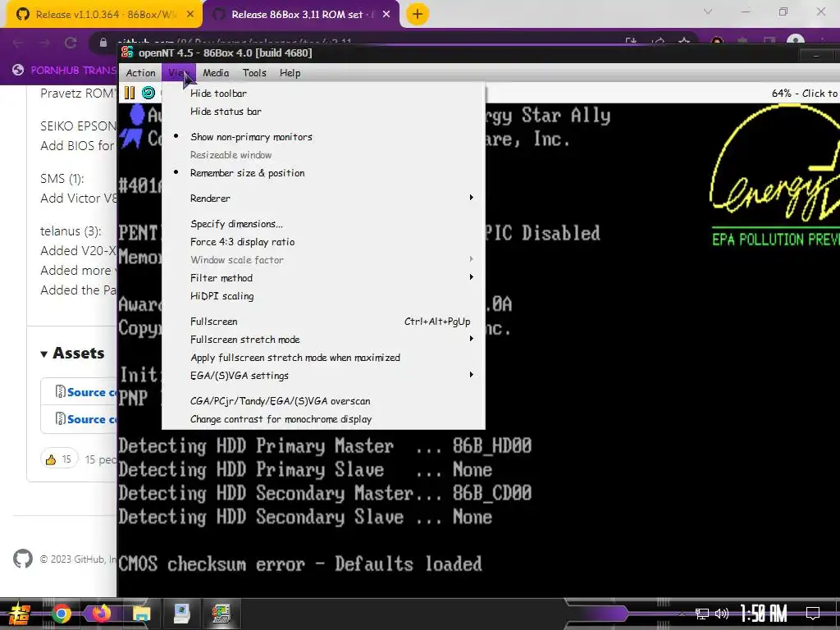840x630 pixels.
Task: Click the thumbs up reaction icon
Action: tap(51, 459)
